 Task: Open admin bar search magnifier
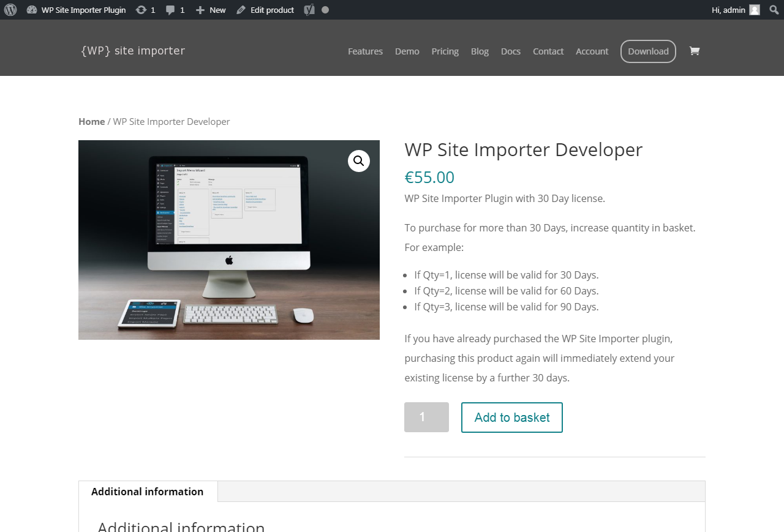tap(774, 10)
